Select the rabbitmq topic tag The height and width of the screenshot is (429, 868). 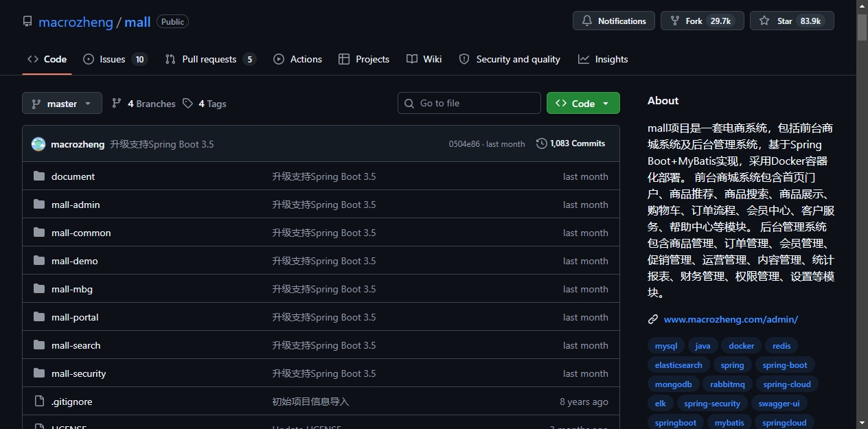[x=728, y=384]
